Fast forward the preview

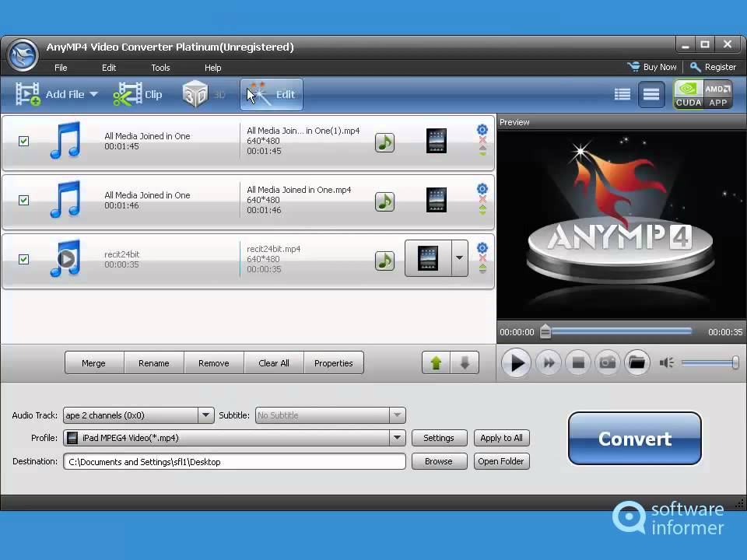tap(549, 363)
